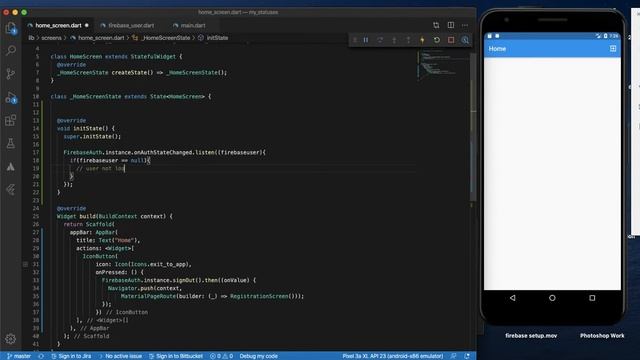Switch to home_screen.dart tab
This screenshot has height=360, width=640.
pos(58,25)
